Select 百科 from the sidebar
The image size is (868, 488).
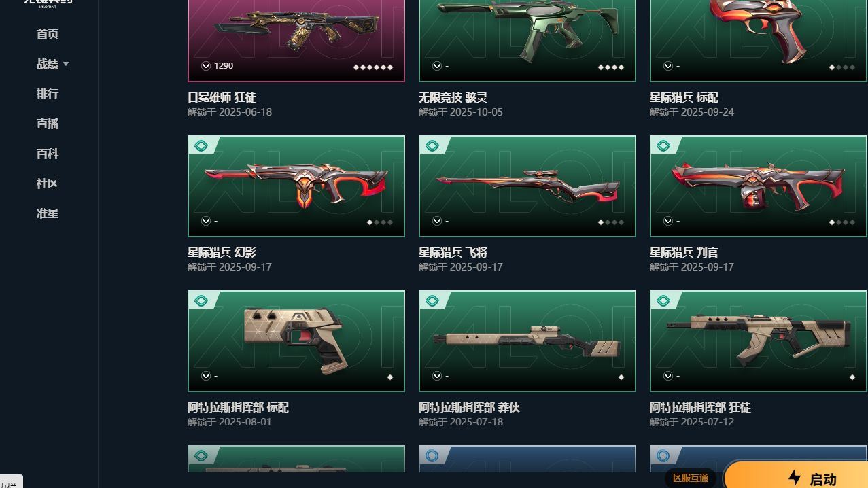pyautogui.click(x=48, y=154)
